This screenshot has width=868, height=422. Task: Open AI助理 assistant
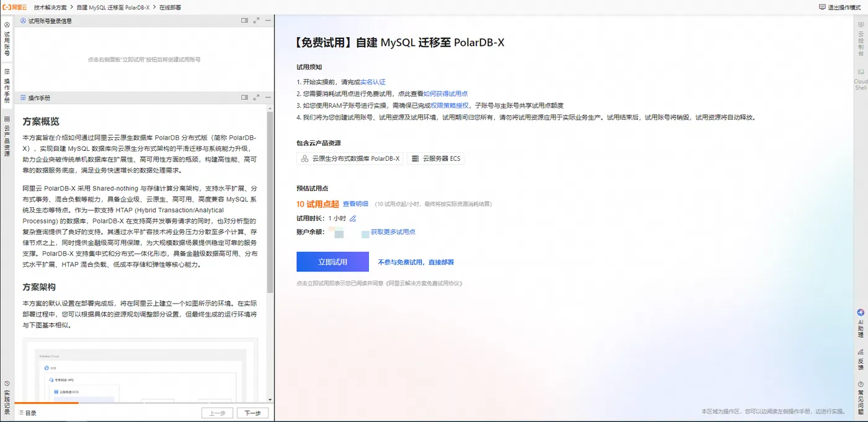(861, 323)
